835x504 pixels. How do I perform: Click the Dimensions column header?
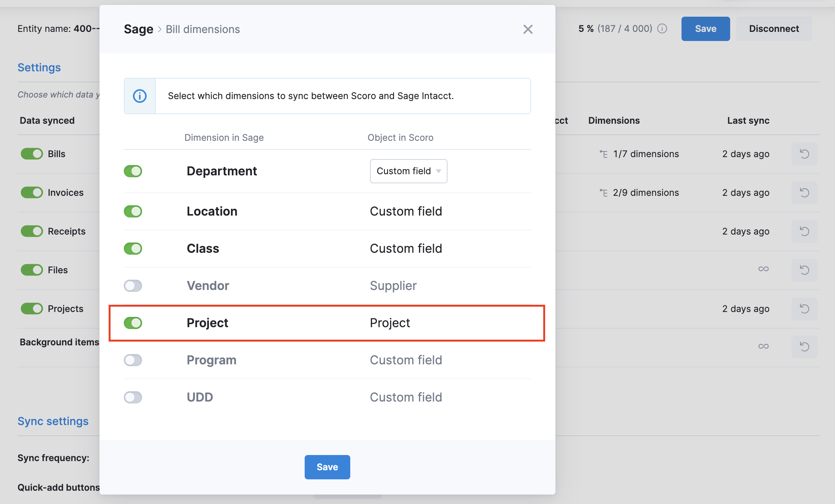(614, 121)
